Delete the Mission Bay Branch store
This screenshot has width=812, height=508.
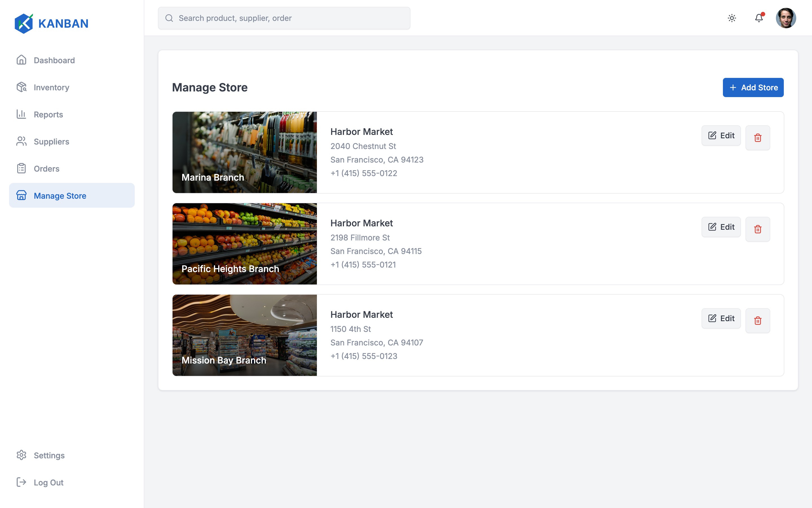[x=758, y=321]
